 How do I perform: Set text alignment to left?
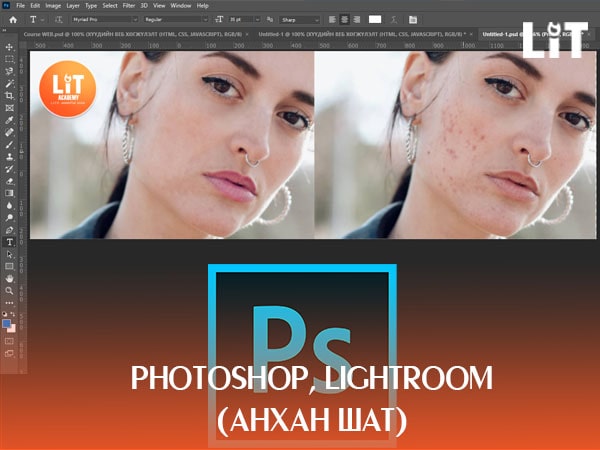click(332, 20)
